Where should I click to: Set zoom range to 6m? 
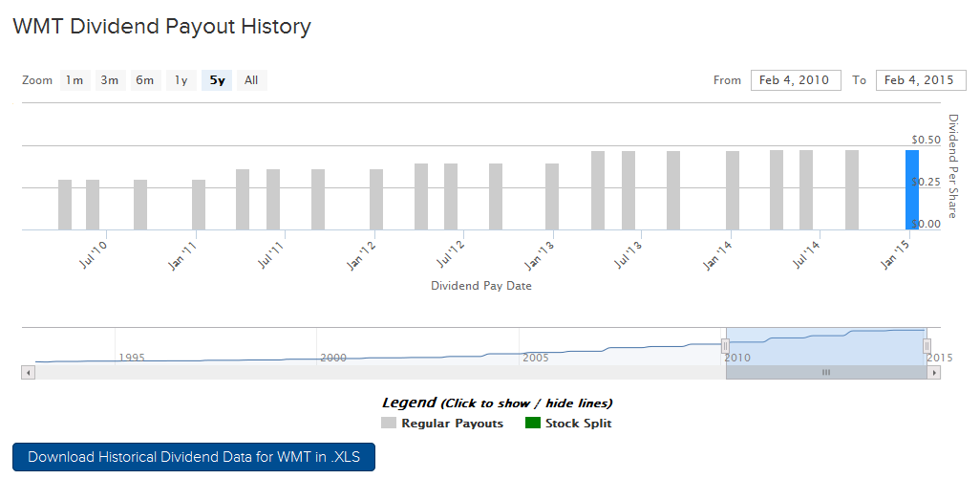(145, 80)
